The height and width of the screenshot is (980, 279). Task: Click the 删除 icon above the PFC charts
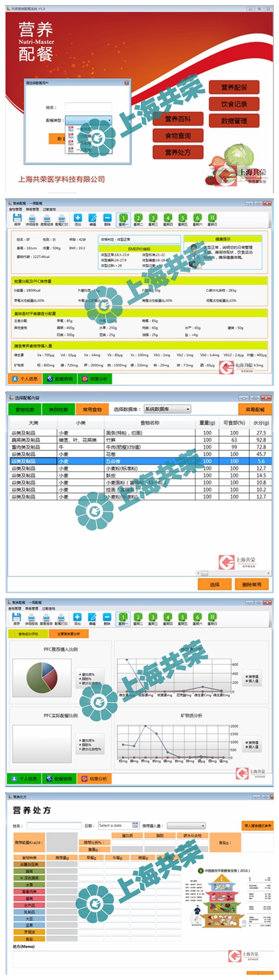[x=107, y=618]
